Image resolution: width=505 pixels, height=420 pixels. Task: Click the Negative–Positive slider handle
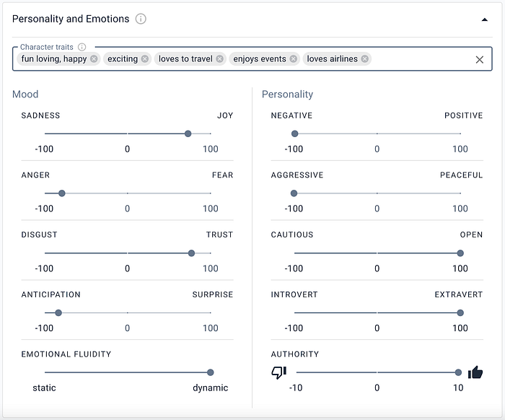tap(294, 134)
